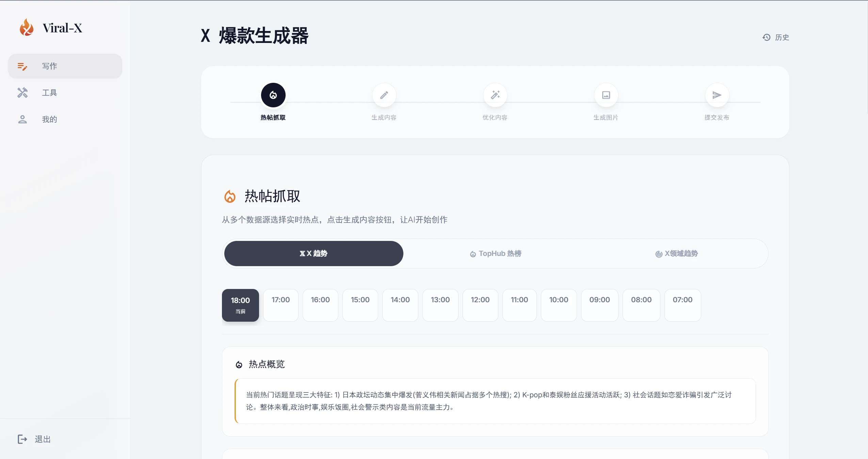Screen dimensions: 868x459
Task: Click the 生成内容 step label
Action: pyautogui.click(x=384, y=118)
